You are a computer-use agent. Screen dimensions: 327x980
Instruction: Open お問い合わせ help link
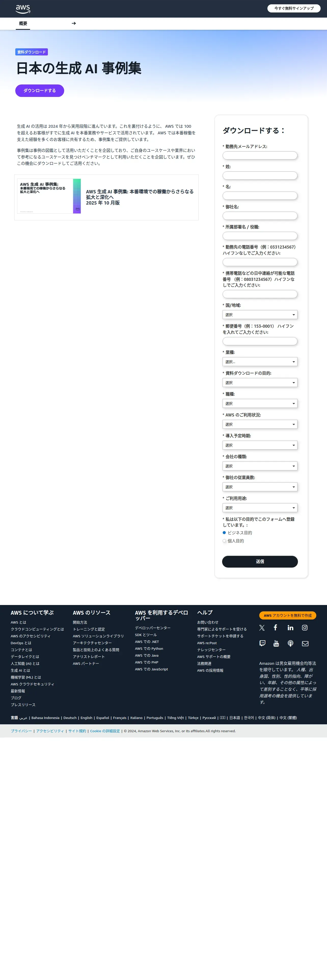[208, 622]
